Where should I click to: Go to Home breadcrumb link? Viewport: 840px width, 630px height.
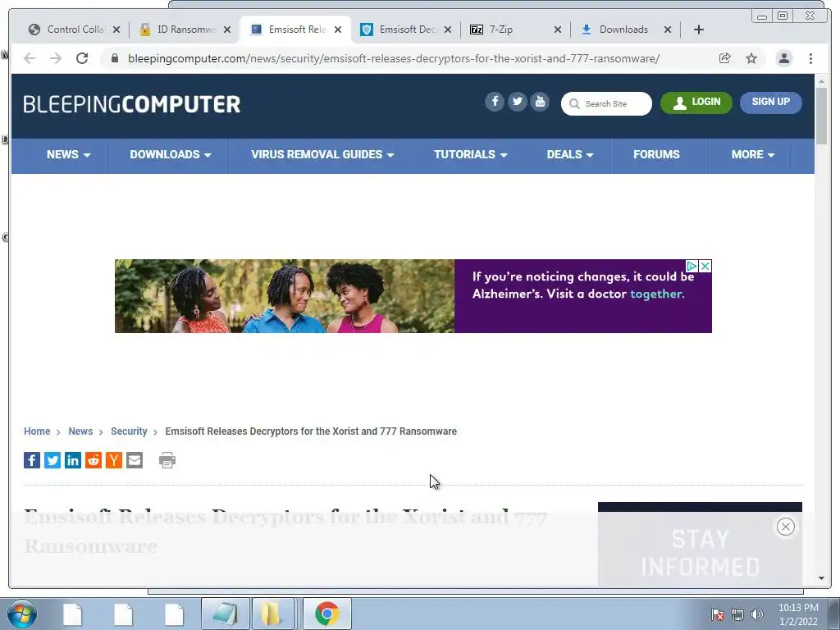coord(37,431)
